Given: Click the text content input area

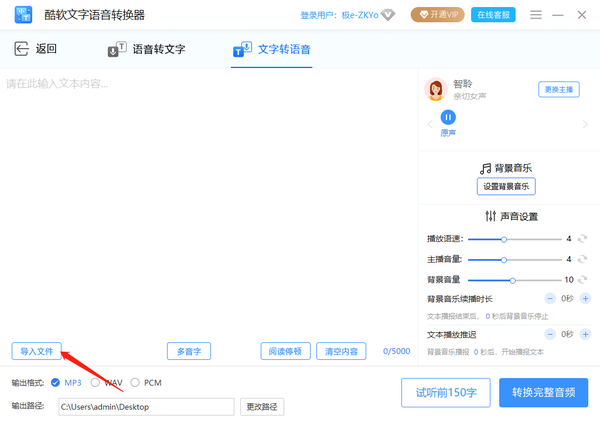Looking at the screenshot, I should [x=209, y=205].
